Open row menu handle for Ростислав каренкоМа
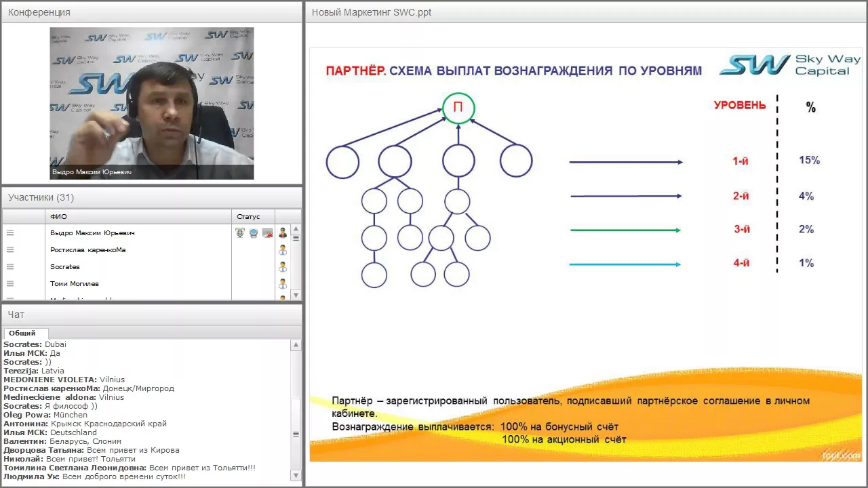Screen dimensions: 868x488 (10, 250)
